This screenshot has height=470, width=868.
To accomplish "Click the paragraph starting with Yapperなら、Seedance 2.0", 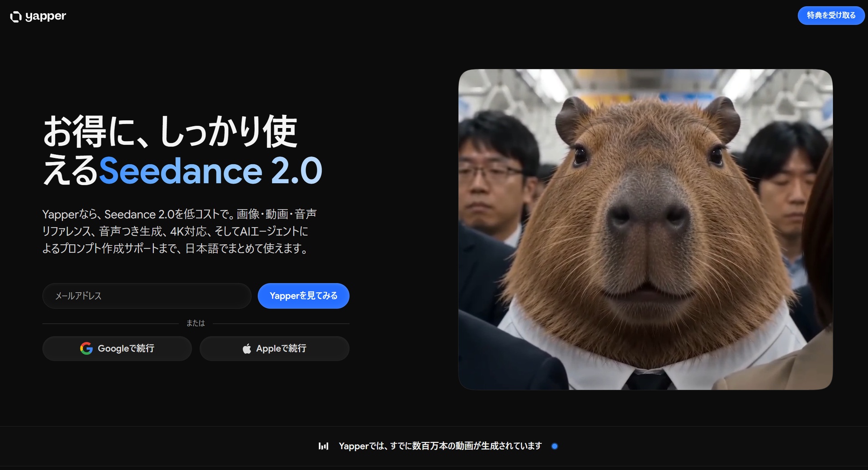I will tap(179, 231).
